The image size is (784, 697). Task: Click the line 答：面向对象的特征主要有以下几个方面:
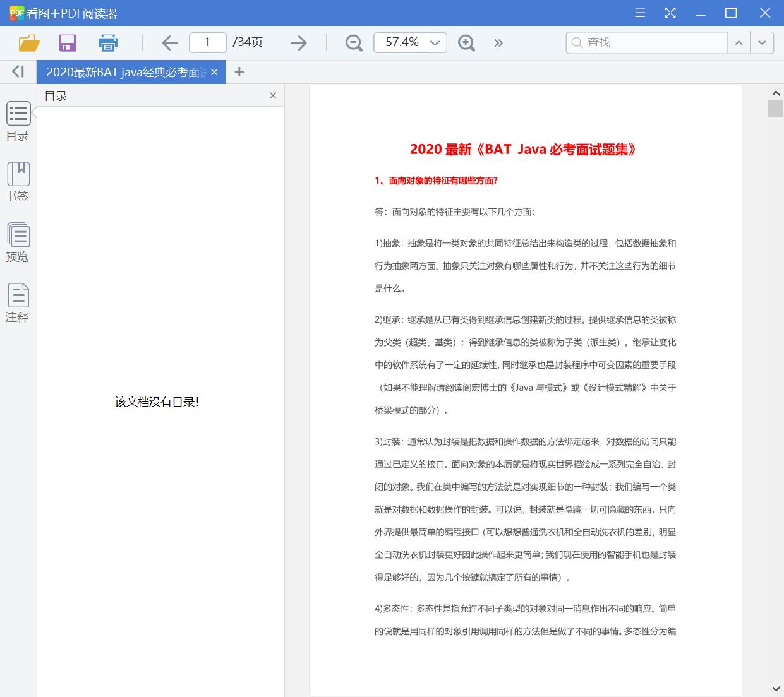[x=455, y=212]
